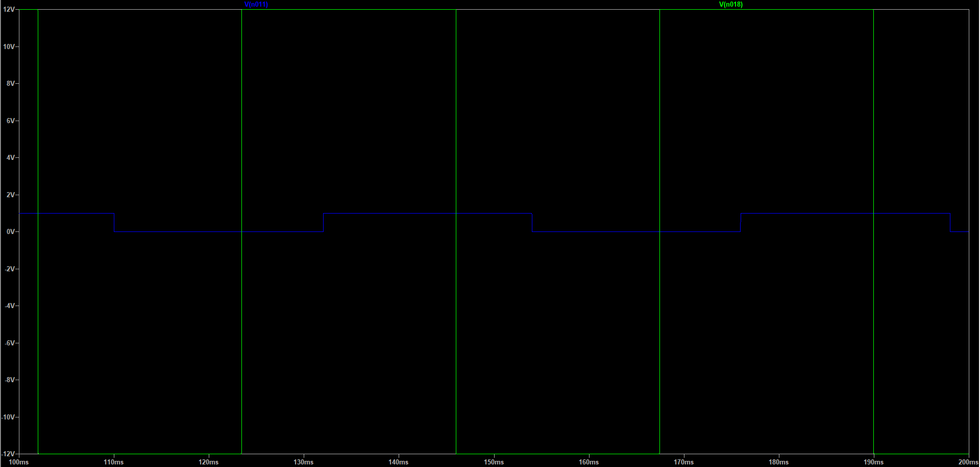Click the 4V vertical axis label
The width and height of the screenshot is (980, 467).
[x=11, y=157]
